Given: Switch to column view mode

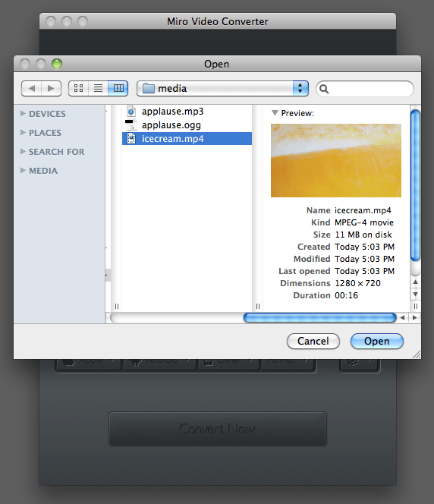Looking at the screenshot, I should tap(118, 88).
